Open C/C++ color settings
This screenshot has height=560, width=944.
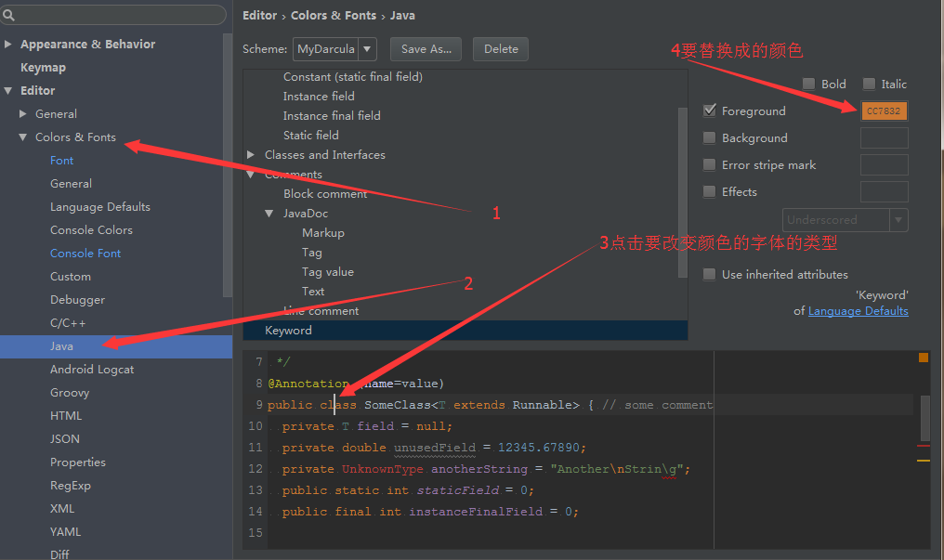68,323
